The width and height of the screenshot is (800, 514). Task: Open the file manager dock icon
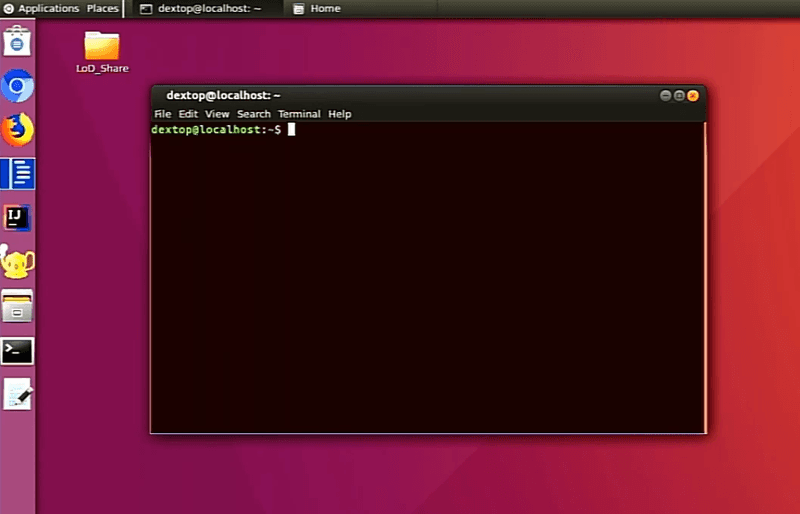(x=17, y=306)
